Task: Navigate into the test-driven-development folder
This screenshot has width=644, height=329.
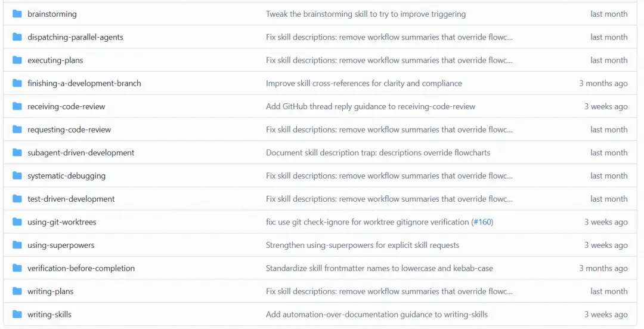Action: click(71, 199)
